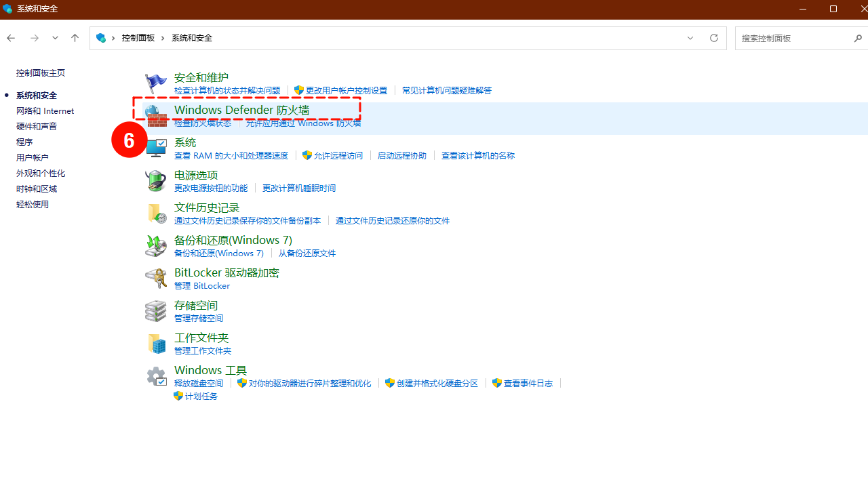Viewport: 868px width, 488px height.
Task: Expand the address bar history dropdown
Action: [690, 38]
